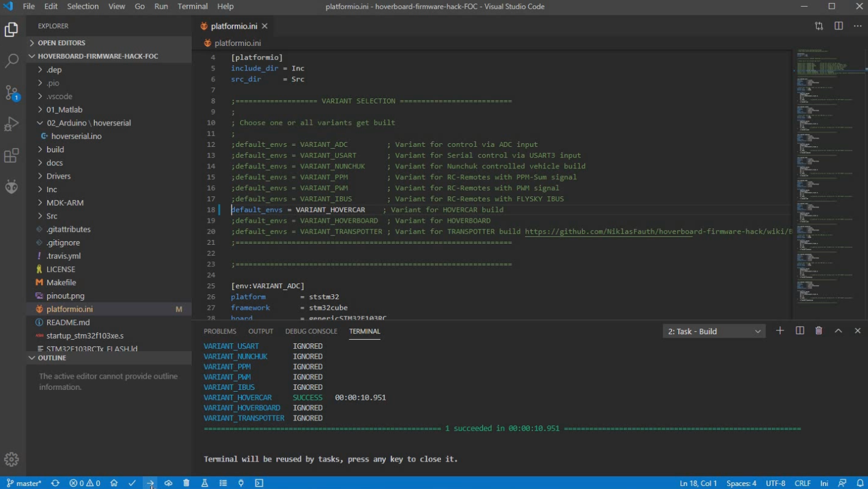
Task: Click the PlatformIO Build checkmark icon
Action: point(132,483)
